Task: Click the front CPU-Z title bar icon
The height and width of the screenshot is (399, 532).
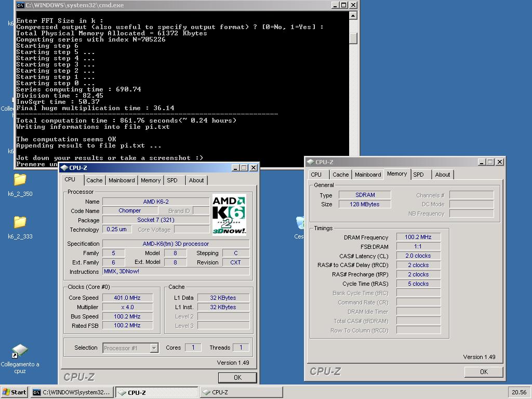Action: pyautogui.click(x=64, y=168)
